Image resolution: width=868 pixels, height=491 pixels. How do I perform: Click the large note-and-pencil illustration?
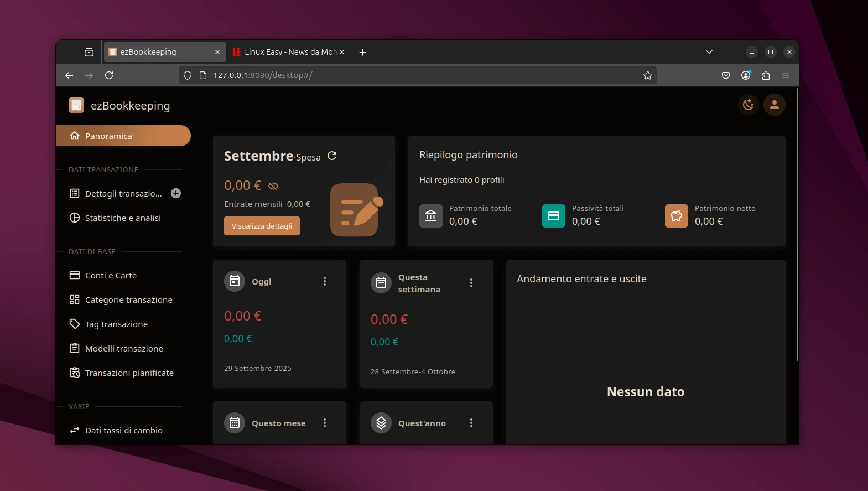coord(356,210)
